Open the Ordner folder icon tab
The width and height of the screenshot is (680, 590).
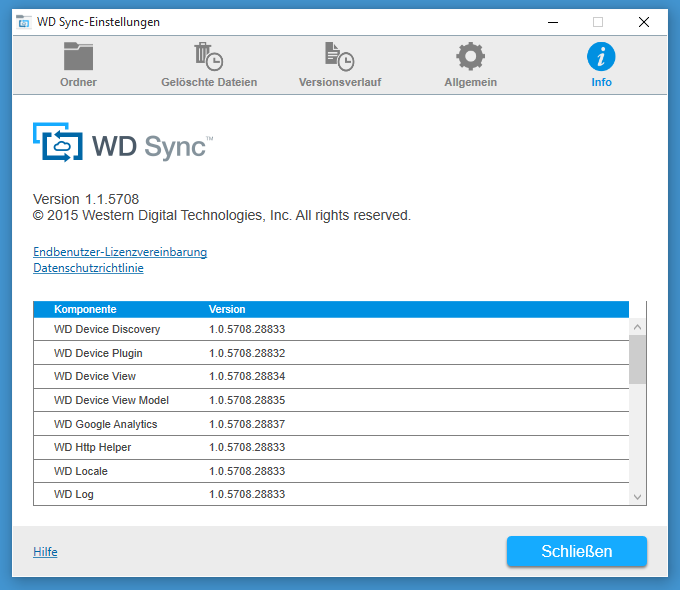tap(78, 56)
